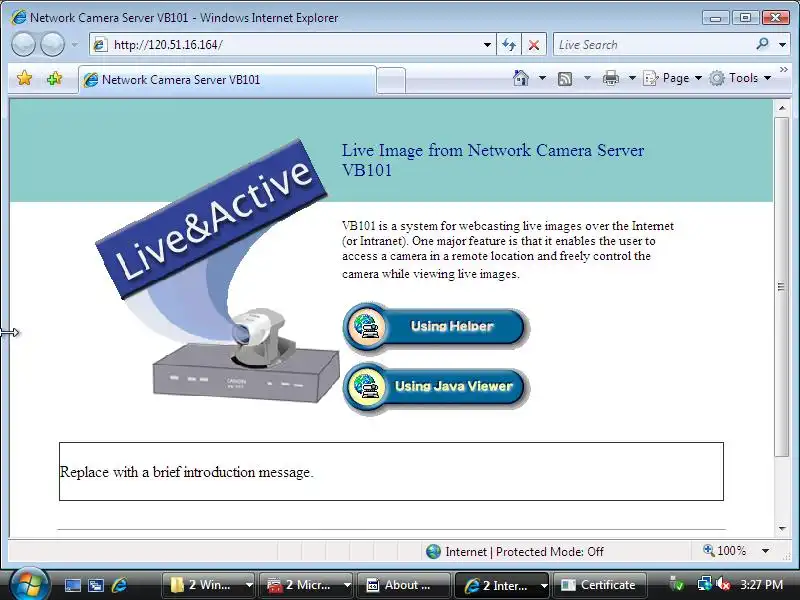Open the 2 Inter... taskbar group
This screenshot has height=600, width=800.
click(501, 585)
